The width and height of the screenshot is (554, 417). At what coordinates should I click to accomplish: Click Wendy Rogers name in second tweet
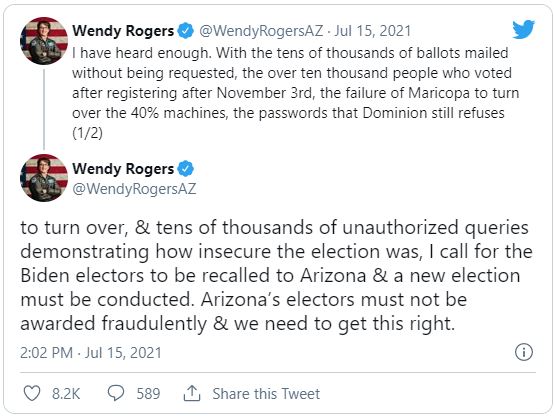pyautogui.click(x=123, y=169)
